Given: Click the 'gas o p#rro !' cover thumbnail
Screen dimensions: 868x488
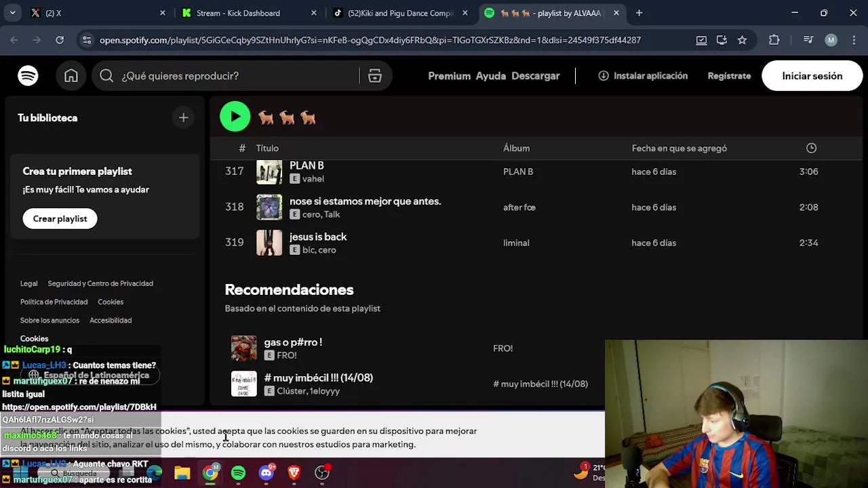Looking at the screenshot, I should [x=244, y=348].
